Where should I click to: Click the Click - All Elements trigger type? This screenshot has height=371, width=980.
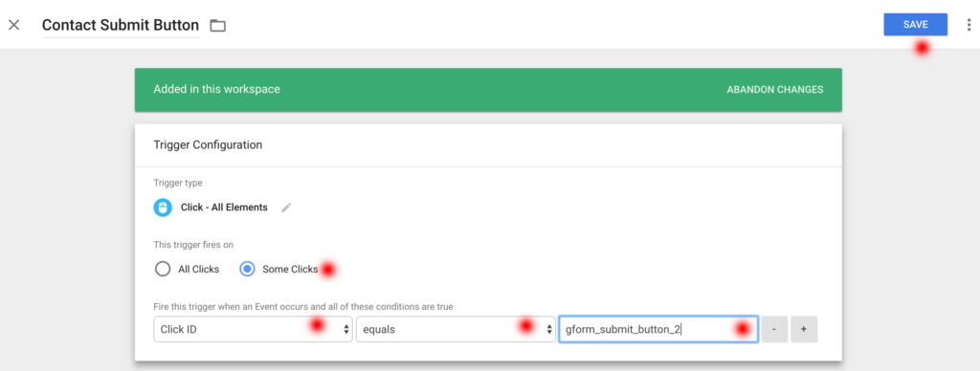(224, 207)
